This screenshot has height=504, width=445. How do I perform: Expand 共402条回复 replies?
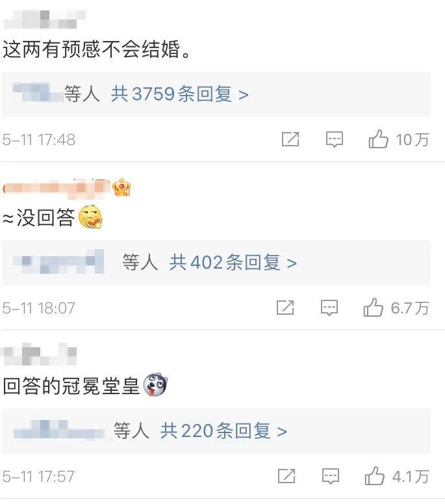point(233,262)
